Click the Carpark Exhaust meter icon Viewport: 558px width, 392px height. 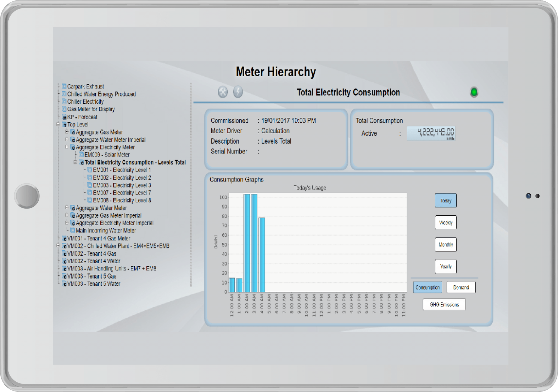click(x=64, y=87)
